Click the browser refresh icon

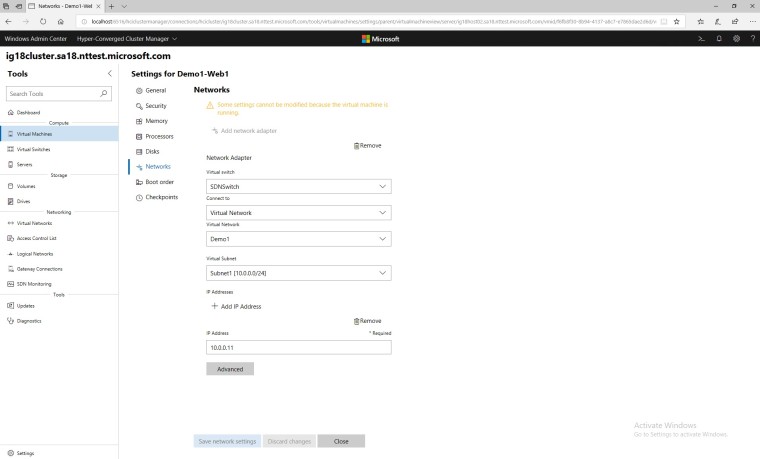[43, 21]
